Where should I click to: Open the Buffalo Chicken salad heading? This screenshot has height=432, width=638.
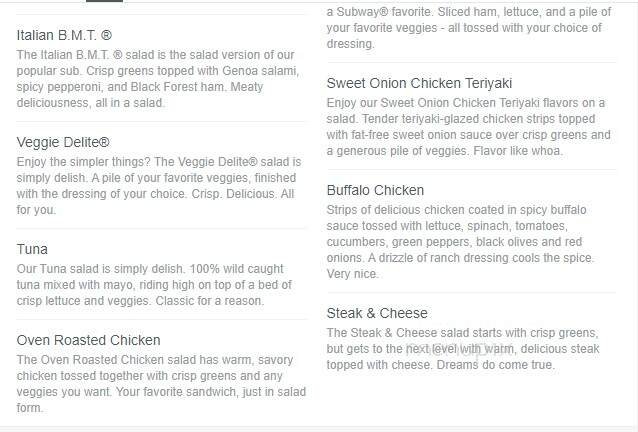click(375, 190)
